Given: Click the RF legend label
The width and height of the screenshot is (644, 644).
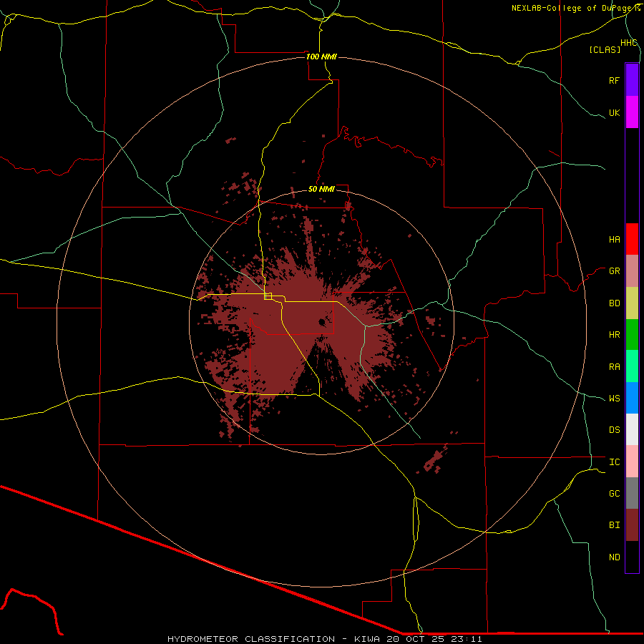Looking at the screenshot, I should tap(614, 80).
